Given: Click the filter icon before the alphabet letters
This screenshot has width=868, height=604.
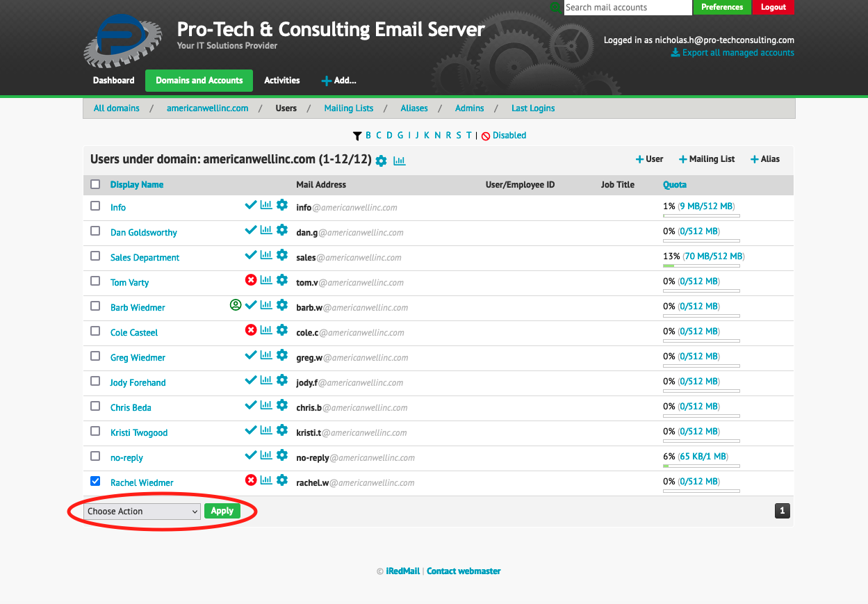Looking at the screenshot, I should [357, 136].
